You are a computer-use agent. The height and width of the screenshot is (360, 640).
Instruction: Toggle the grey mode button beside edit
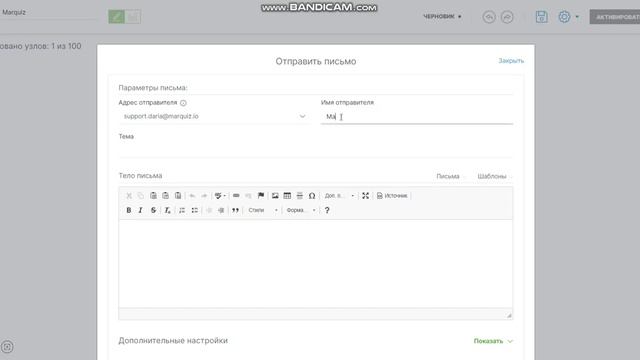coord(133,17)
